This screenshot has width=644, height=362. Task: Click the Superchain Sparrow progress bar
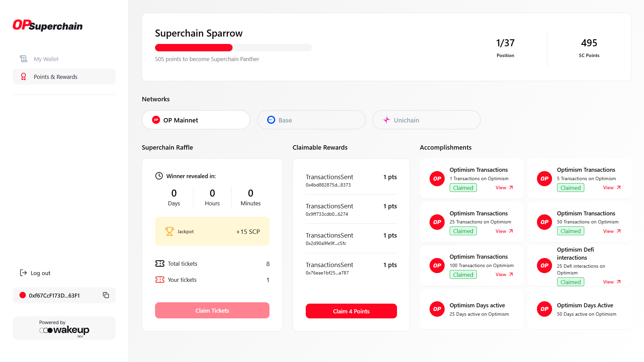pos(233,48)
